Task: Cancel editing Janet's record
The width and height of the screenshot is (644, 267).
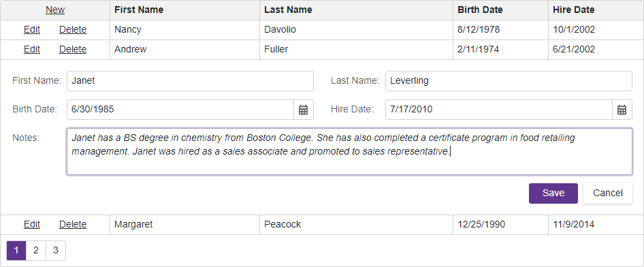Action: [607, 193]
